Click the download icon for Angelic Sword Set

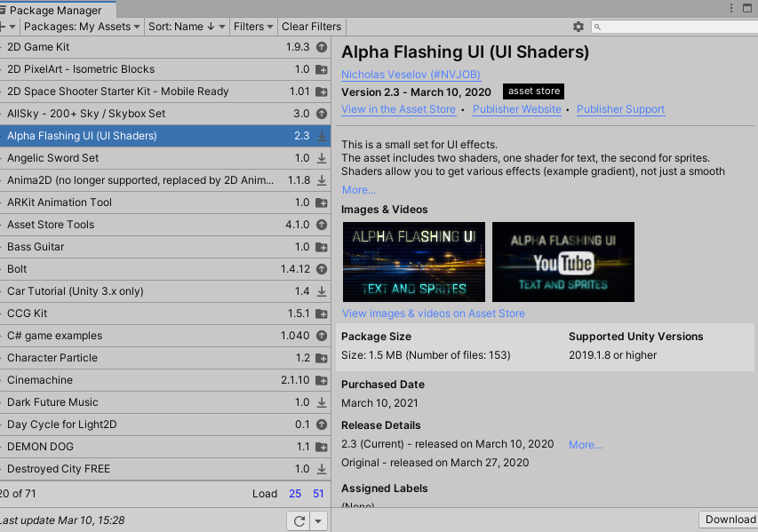point(322,158)
